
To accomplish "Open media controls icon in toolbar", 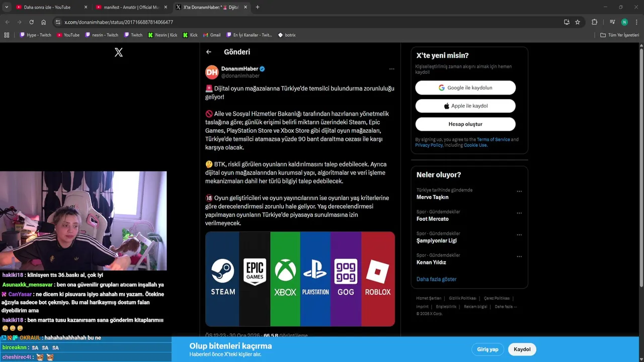I will pyautogui.click(x=612, y=22).
